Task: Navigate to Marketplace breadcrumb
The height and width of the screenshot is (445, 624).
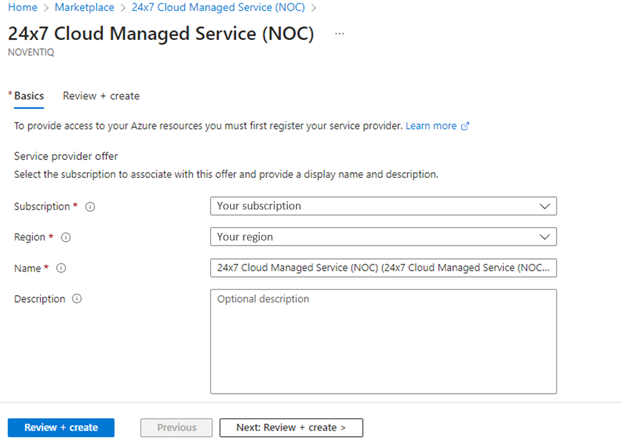Action: pos(82,6)
